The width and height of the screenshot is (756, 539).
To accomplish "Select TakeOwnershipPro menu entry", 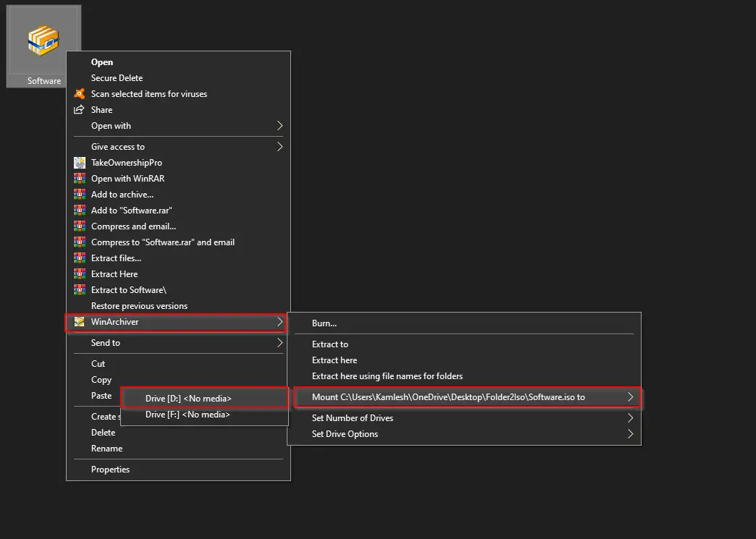I will point(178,162).
